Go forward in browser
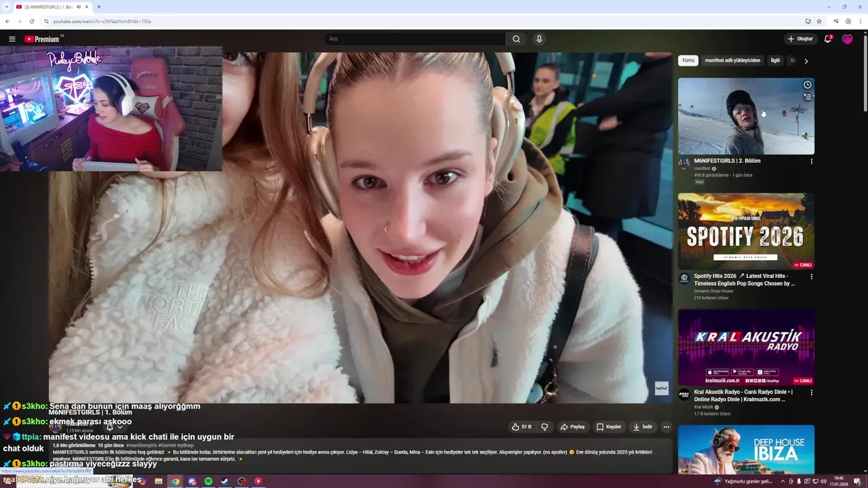The image size is (868, 488). point(20,21)
